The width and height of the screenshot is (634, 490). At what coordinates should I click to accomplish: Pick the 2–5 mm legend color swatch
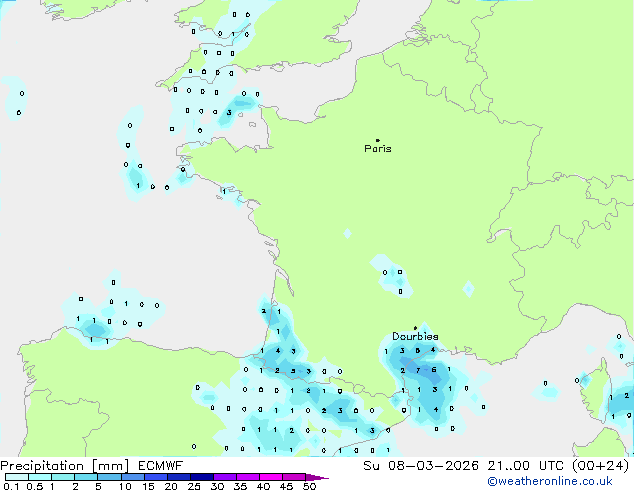tap(86, 477)
